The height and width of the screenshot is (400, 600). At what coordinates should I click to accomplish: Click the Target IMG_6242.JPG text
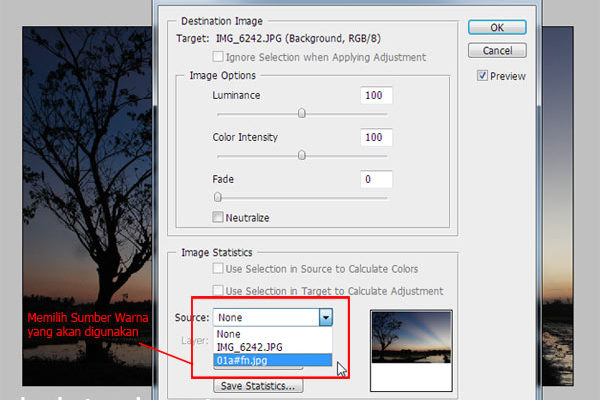[x=279, y=38]
